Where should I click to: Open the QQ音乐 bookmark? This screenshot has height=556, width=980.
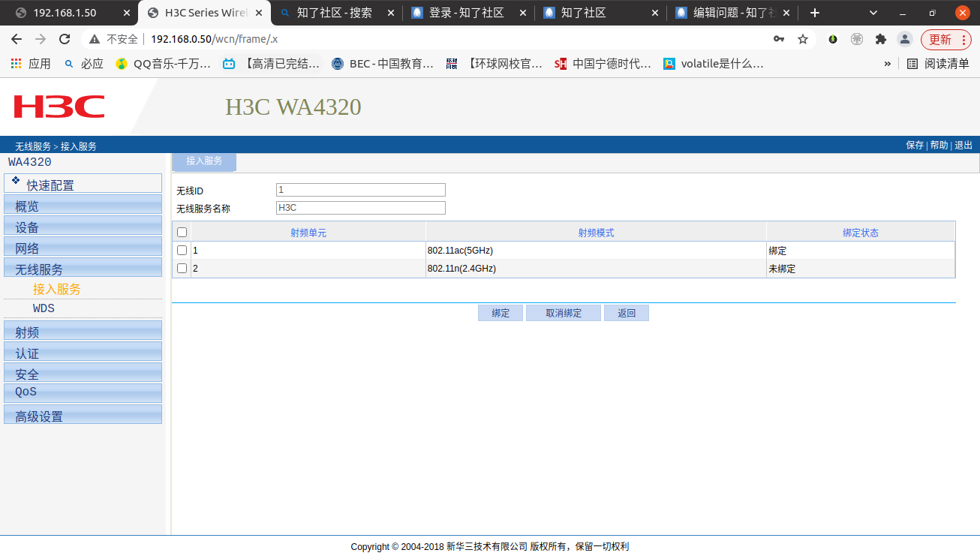pyautogui.click(x=163, y=64)
